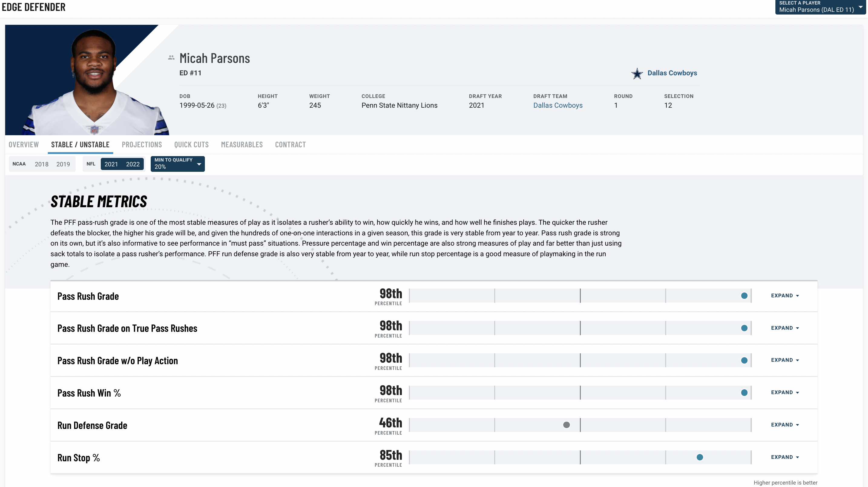This screenshot has width=868, height=487.
Task: Click the STABLE / UNSTABLE tab icon
Action: (80, 144)
